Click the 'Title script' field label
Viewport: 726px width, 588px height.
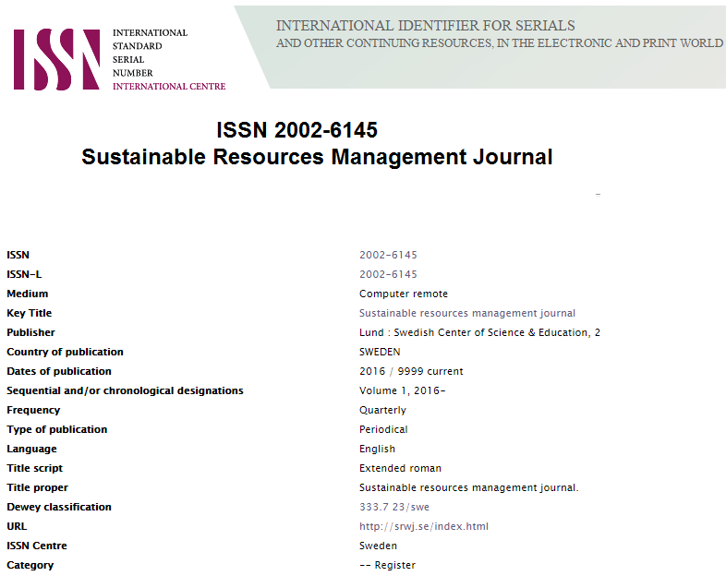[34, 468]
